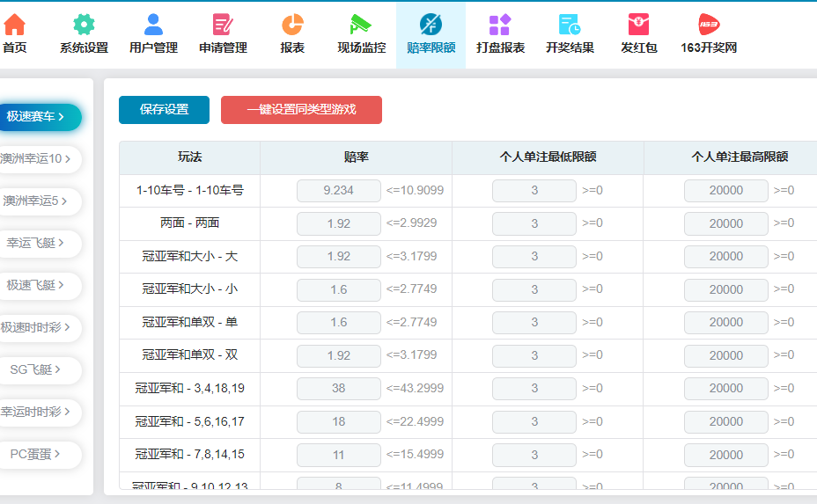817x504 pixels.
Task: Click the <=10.9099 odds limit text
Action: pyautogui.click(x=415, y=190)
